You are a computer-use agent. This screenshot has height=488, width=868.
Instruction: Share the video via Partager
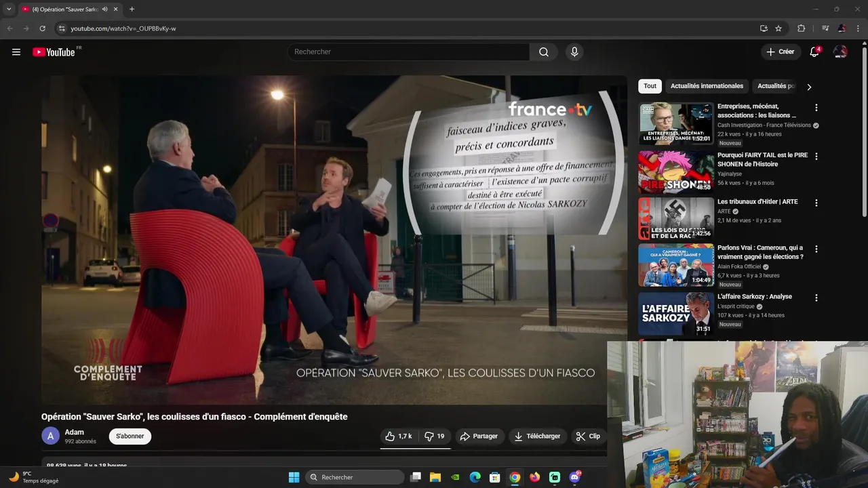pyautogui.click(x=479, y=436)
